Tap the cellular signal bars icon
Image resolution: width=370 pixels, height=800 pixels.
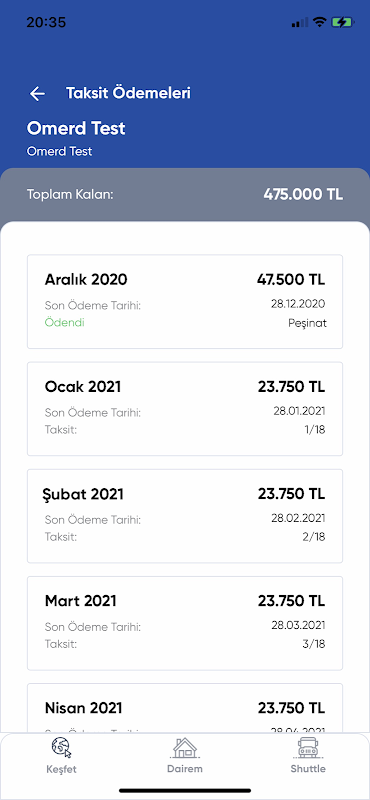pyautogui.click(x=300, y=22)
